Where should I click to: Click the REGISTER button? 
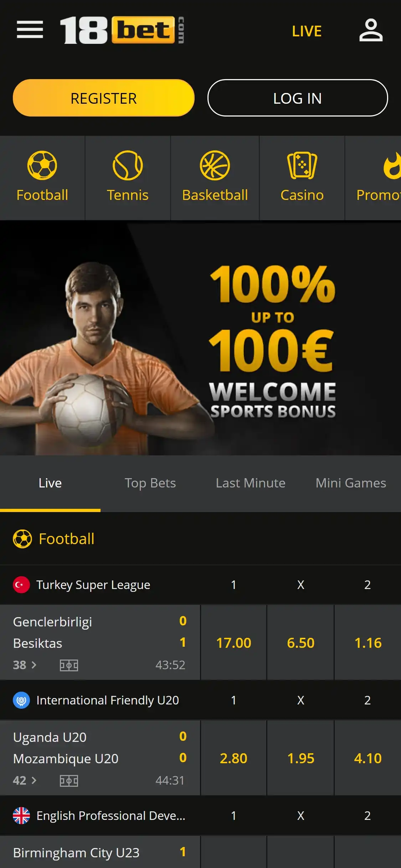coord(104,98)
